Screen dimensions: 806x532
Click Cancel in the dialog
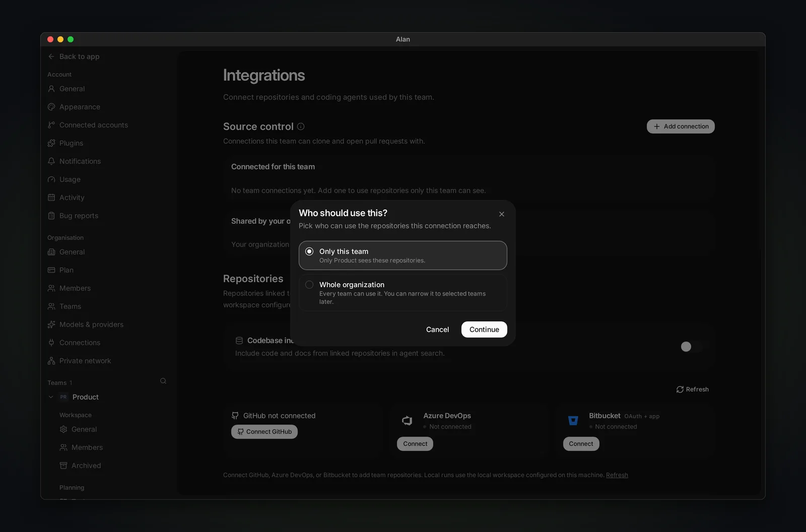[x=437, y=329]
